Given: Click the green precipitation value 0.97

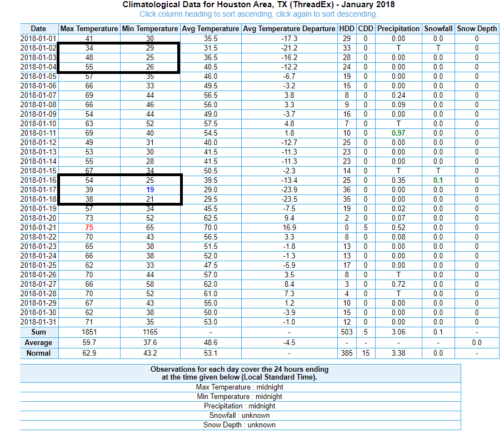Looking at the screenshot, I should coord(398,133).
